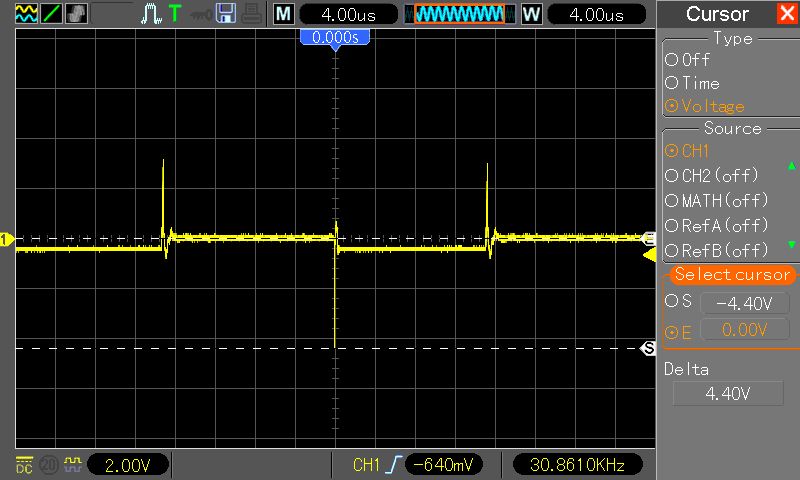Click the E cursor marker on the graticule
Image resolution: width=800 pixels, height=480 pixels.
pyautogui.click(x=649, y=238)
